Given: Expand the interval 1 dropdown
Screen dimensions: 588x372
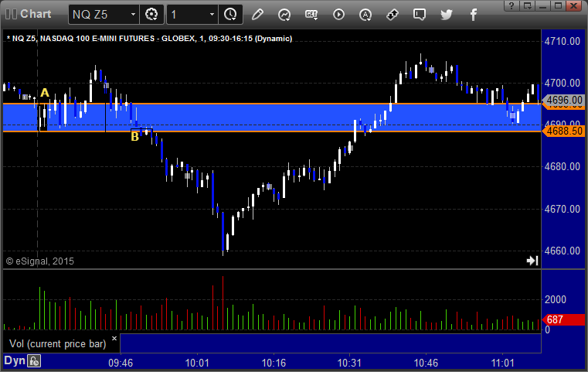Looking at the screenshot, I should click(212, 15).
